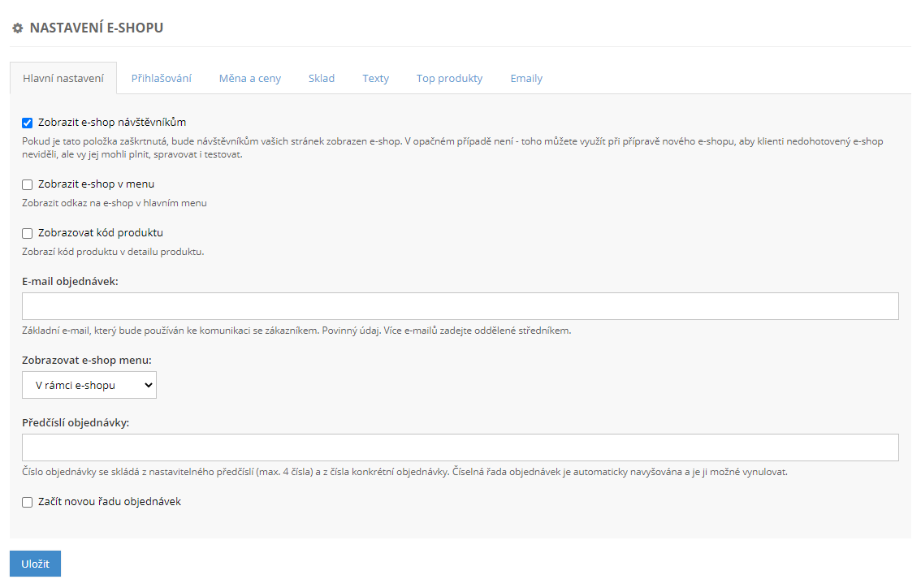Image resolution: width=921 pixels, height=588 pixels.
Task: Expand the Zobrazovat e-shop menu dropdown
Action: pyautogui.click(x=89, y=386)
